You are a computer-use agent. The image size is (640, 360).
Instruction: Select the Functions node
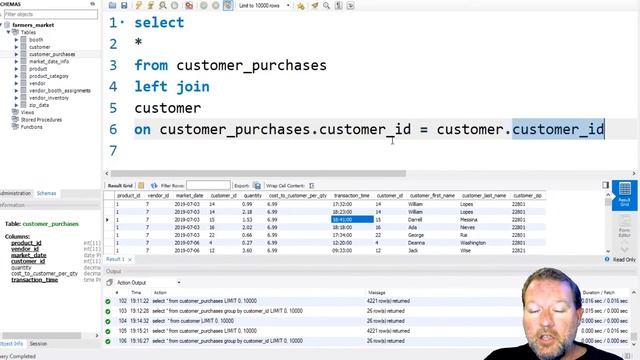tap(31, 127)
